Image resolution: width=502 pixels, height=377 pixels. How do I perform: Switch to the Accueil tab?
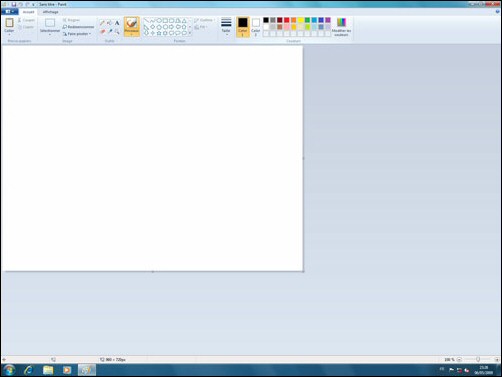[x=28, y=12]
